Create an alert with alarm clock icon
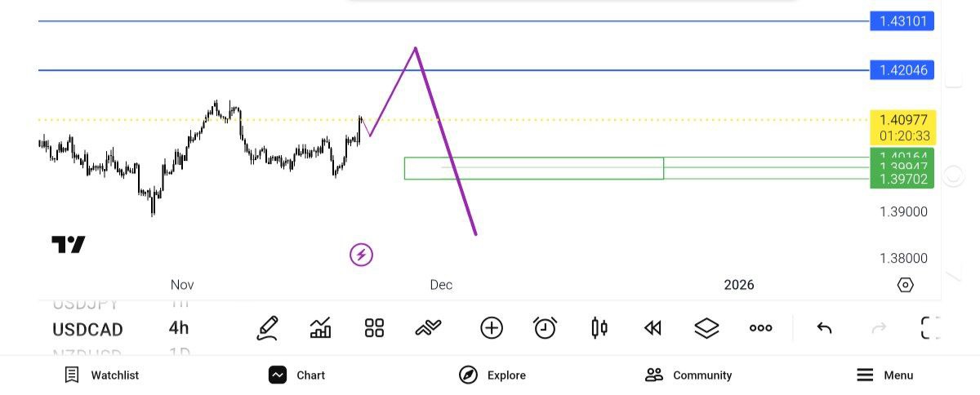Image resolution: width=980 pixels, height=395 pixels. coord(545,328)
